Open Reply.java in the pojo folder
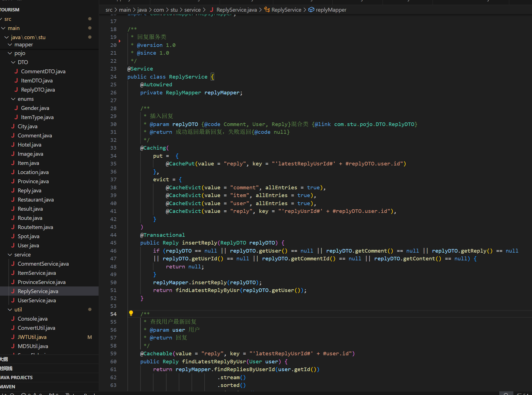The height and width of the screenshot is (395, 532). click(29, 190)
